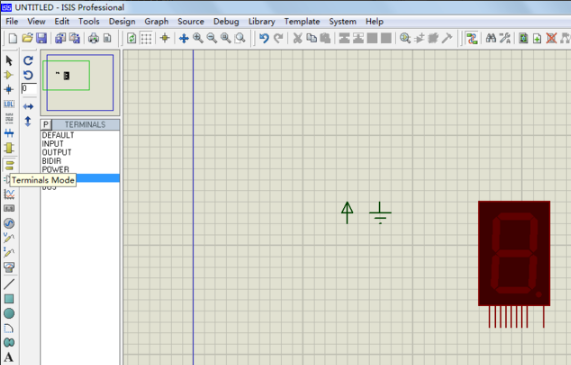
Task: Click the P pick button
Action: pyautogui.click(x=46, y=125)
